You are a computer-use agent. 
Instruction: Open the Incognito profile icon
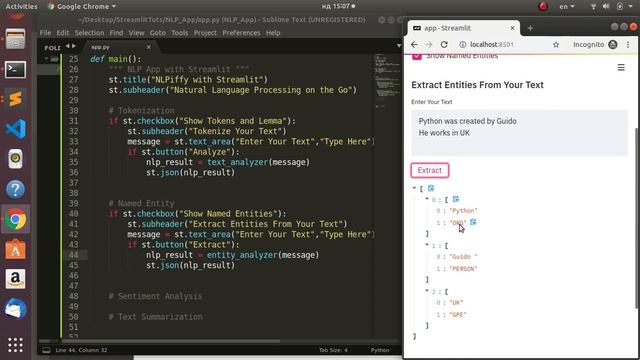(x=613, y=44)
